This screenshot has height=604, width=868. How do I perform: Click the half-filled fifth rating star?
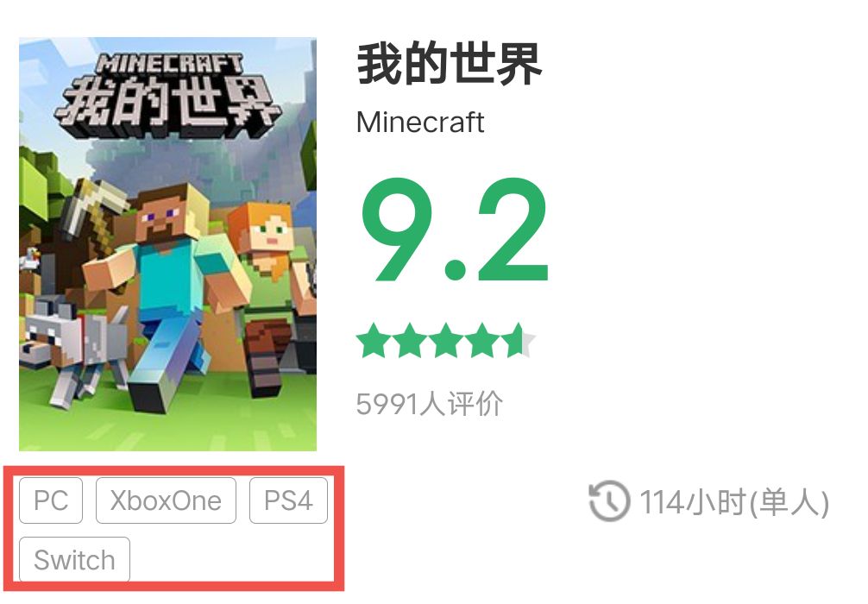click(x=519, y=341)
